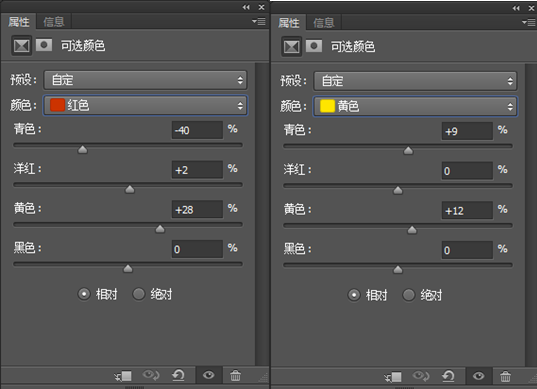Click 洋红 value field showing +2
Image resolution: width=537 pixels, height=389 pixels.
pos(197,170)
